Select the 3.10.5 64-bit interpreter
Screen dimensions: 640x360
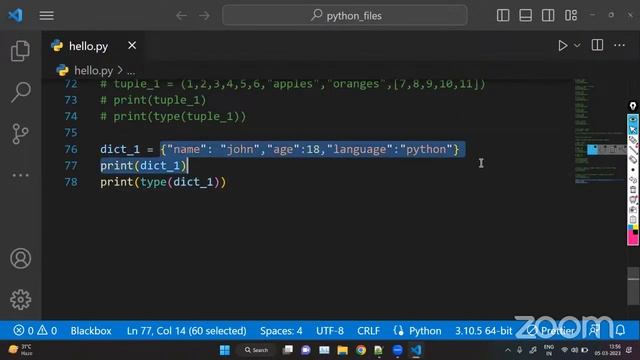[x=484, y=331]
